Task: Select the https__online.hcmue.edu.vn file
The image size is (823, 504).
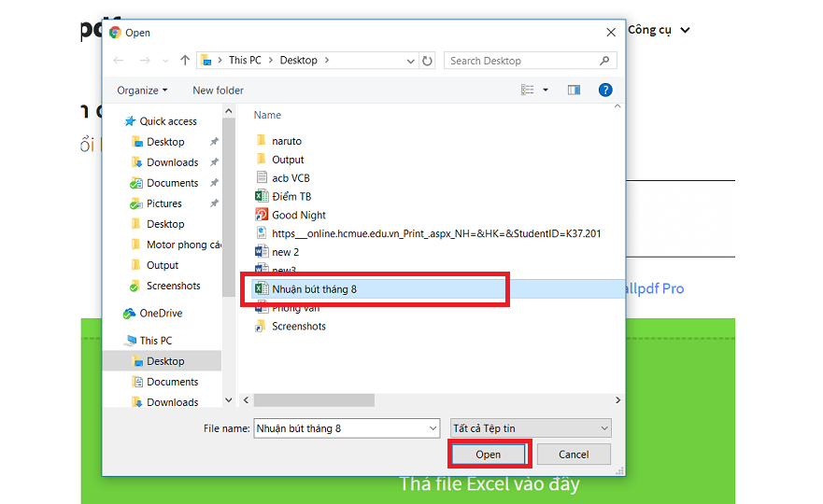Action: [x=428, y=233]
